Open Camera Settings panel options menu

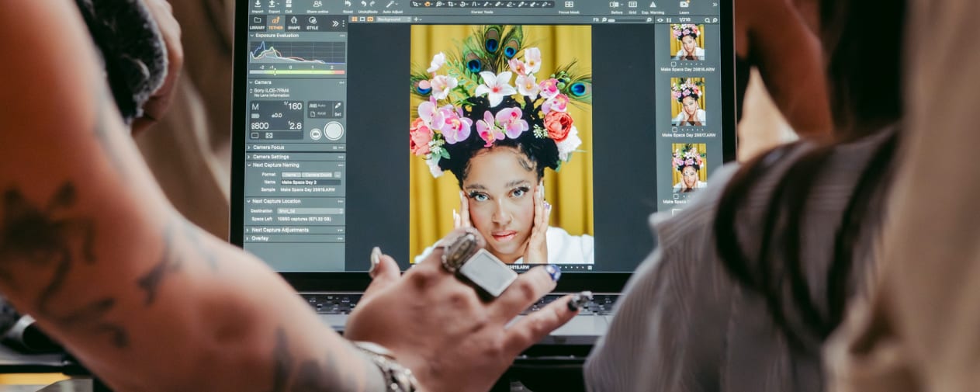point(341,157)
